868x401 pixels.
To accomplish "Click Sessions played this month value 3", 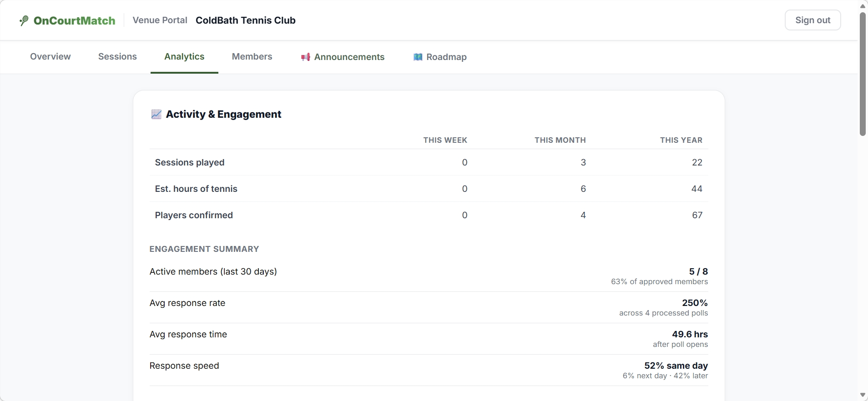I will coord(583,162).
